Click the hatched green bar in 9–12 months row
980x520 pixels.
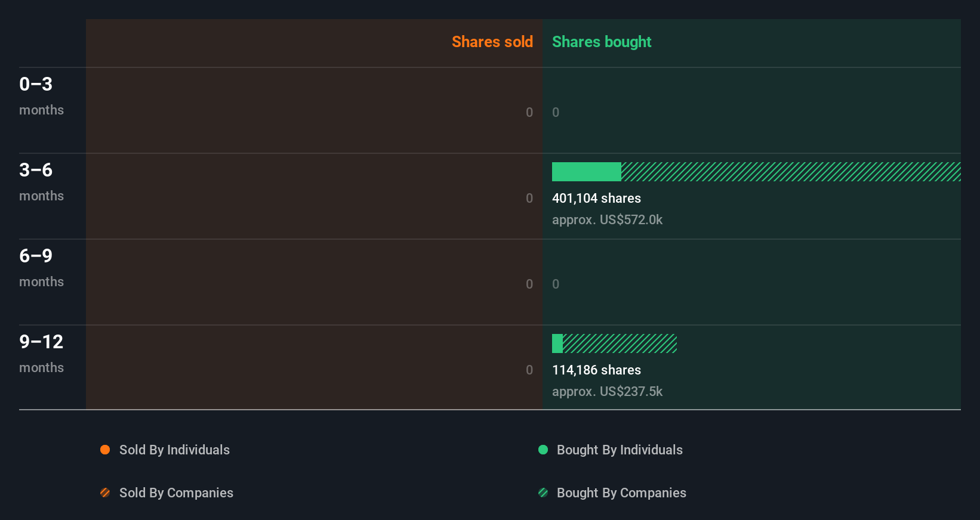pos(620,343)
